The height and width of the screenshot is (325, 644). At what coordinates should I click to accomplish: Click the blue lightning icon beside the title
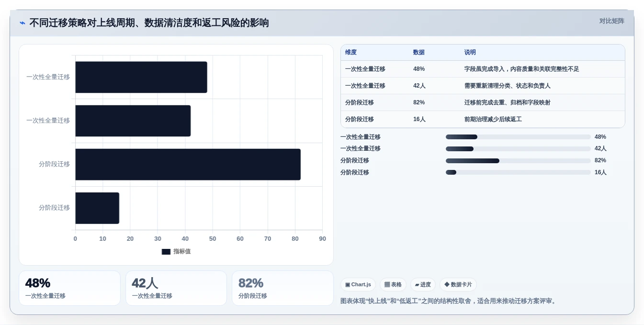tap(22, 23)
